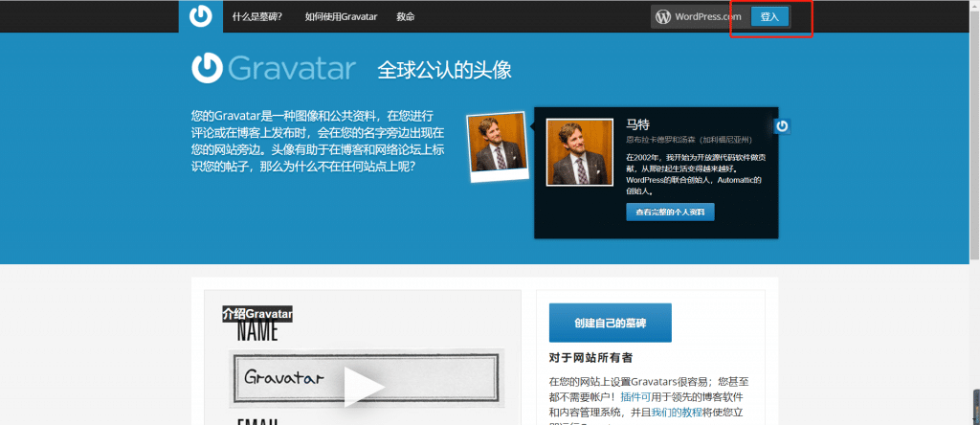Click the 介绍Gravatar video title

coord(257,314)
